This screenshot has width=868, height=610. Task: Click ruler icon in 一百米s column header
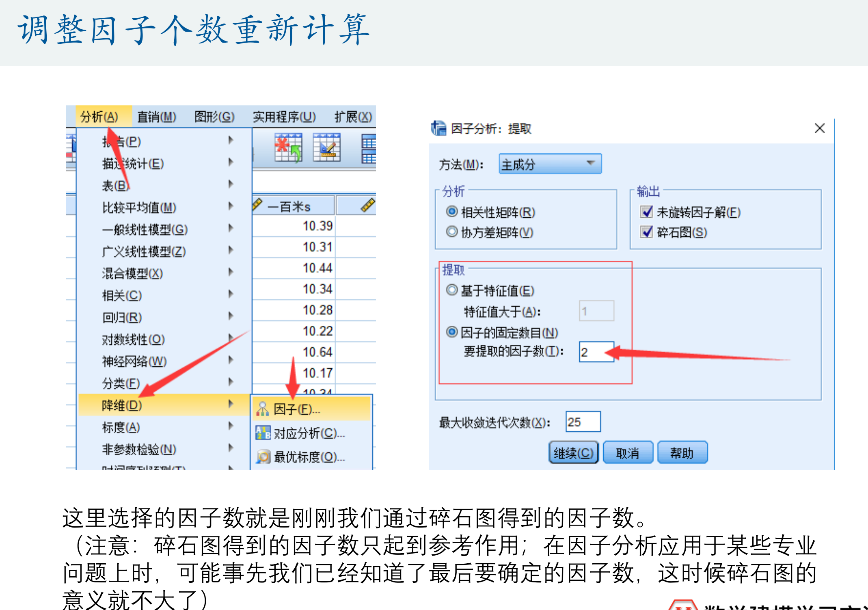pos(258,204)
